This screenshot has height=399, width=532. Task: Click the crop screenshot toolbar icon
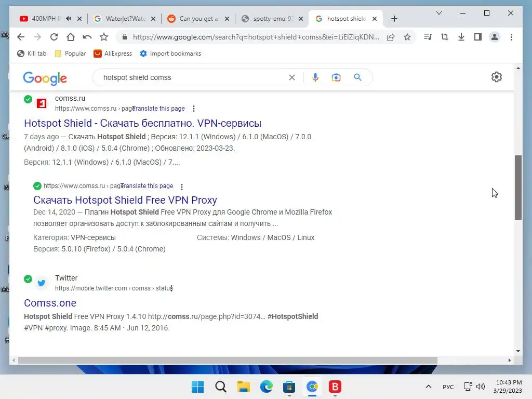coord(445,37)
